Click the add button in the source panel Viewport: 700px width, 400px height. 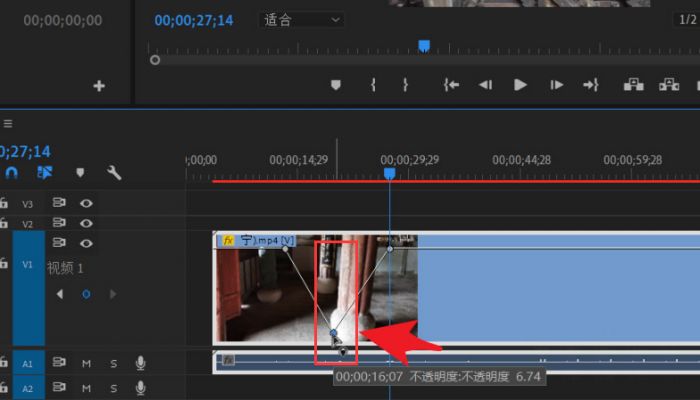click(99, 86)
